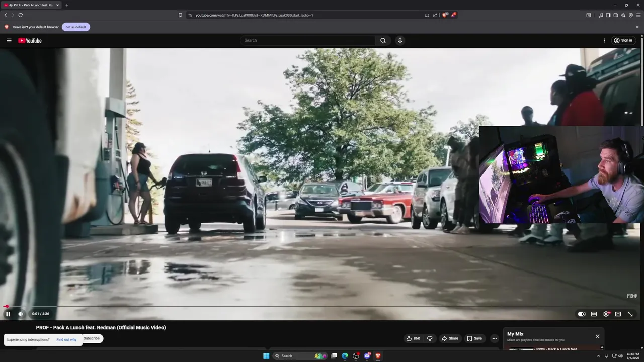
Task: Click the YouTube search field
Action: (x=307, y=40)
